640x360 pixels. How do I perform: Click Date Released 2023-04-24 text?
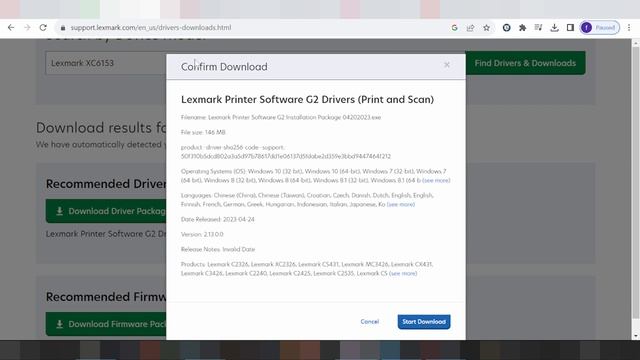[x=218, y=219]
